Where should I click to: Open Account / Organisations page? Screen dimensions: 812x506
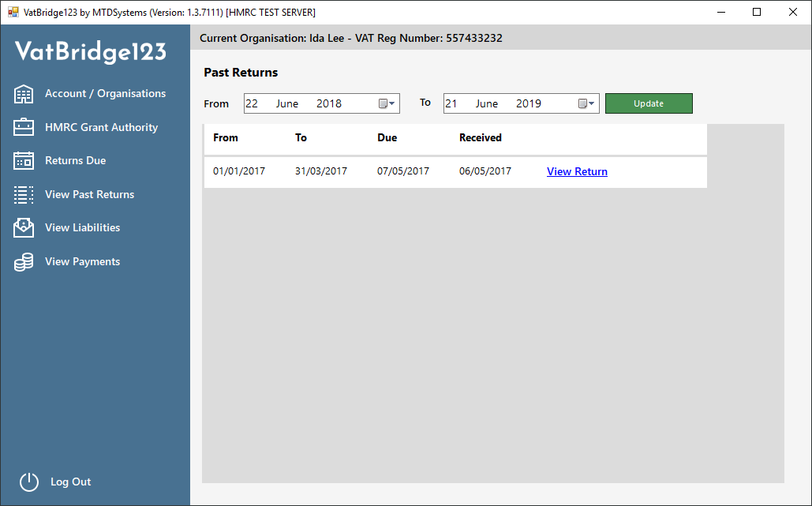point(105,94)
